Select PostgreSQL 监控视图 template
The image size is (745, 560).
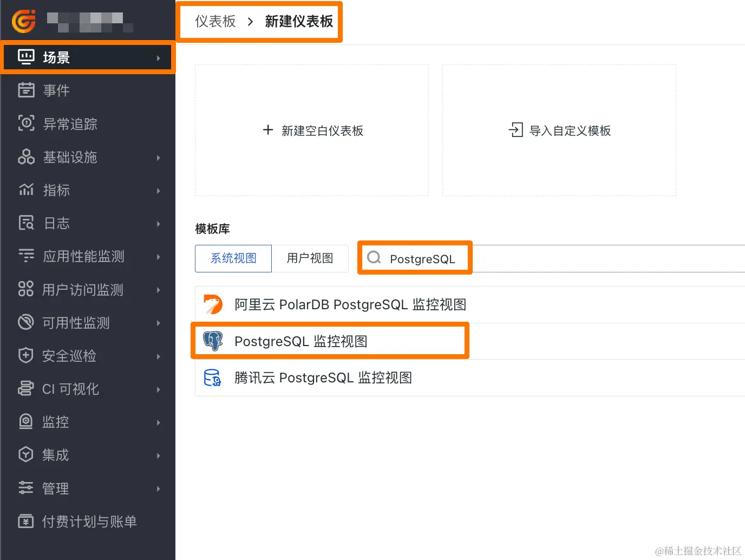pyautogui.click(x=470, y=341)
